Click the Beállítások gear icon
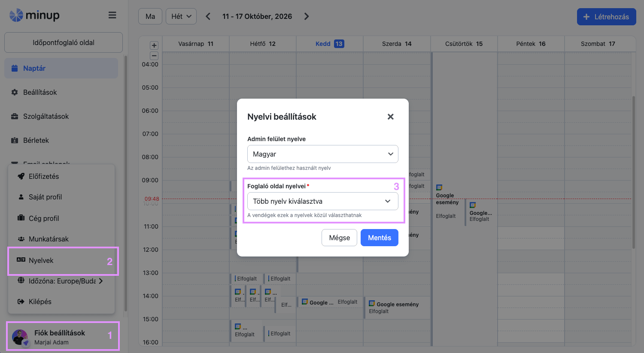The height and width of the screenshot is (353, 644). click(x=15, y=92)
